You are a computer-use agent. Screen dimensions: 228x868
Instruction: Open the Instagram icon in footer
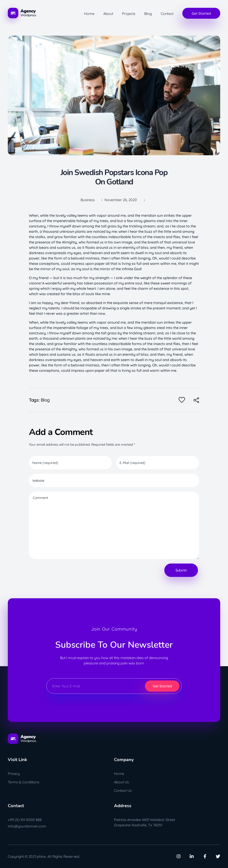[x=179, y=856]
